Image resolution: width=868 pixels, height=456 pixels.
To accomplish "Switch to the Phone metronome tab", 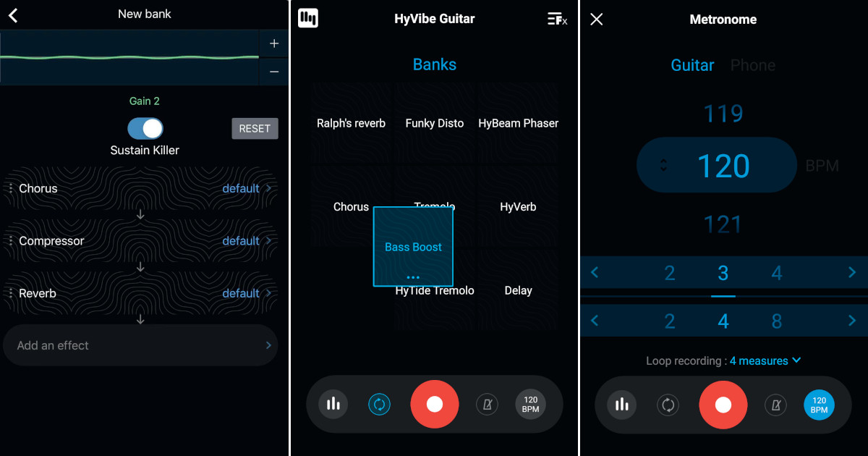I will 753,65.
